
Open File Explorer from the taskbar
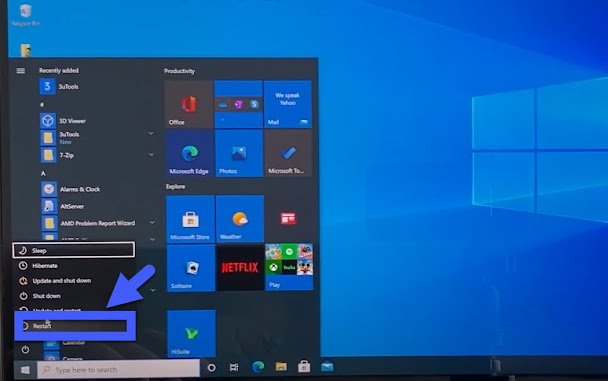click(281, 366)
